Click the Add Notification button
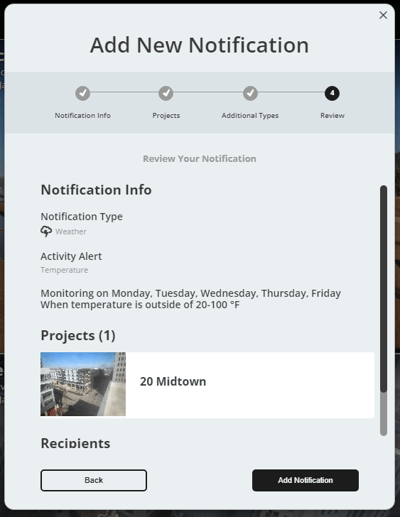This screenshot has height=517, width=400. pos(305,480)
